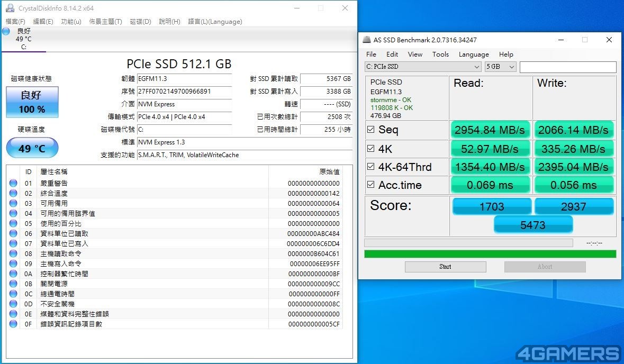Viewport: 624px width, 364px height.
Task: Click the CrystalDiskInfo app icon in title bar
Action: (x=10, y=8)
